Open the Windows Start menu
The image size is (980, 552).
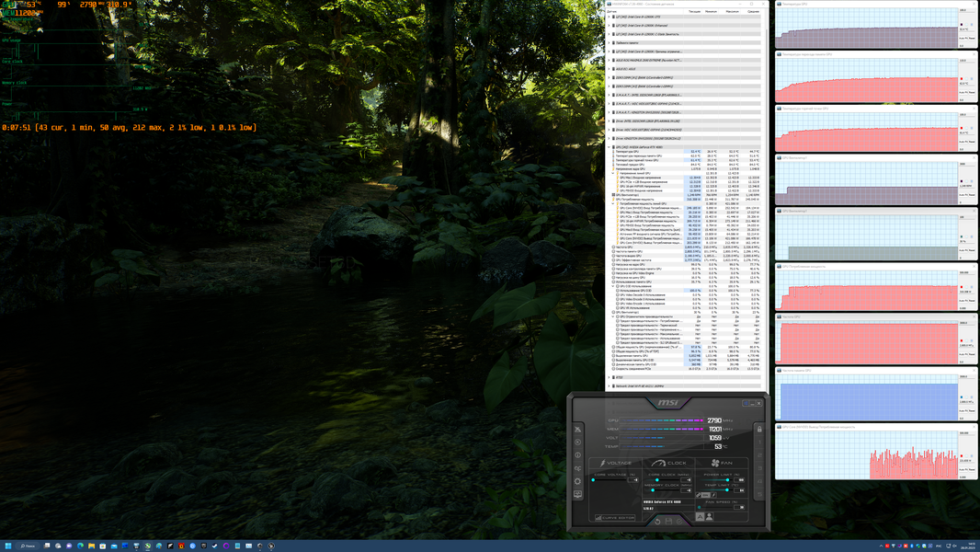click(8, 546)
